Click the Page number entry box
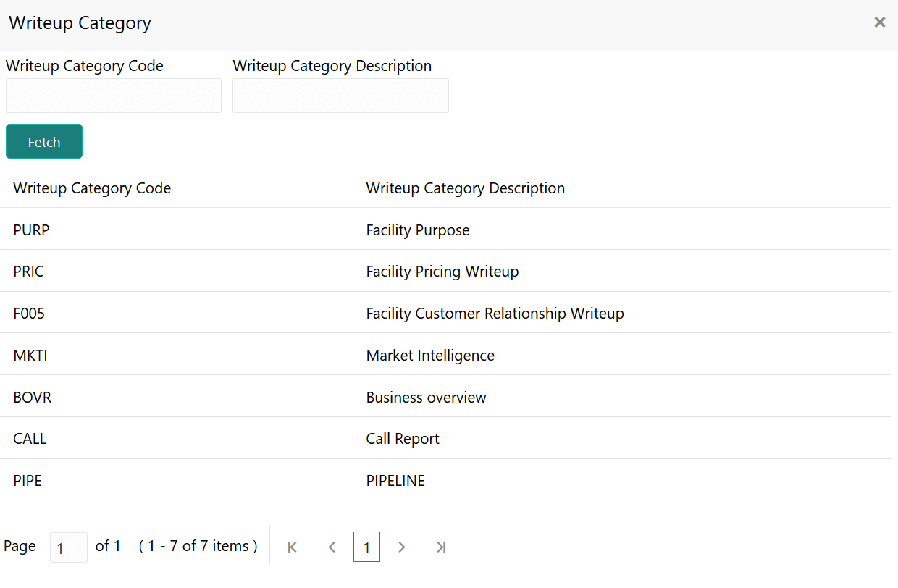898x588 pixels. tap(68, 547)
